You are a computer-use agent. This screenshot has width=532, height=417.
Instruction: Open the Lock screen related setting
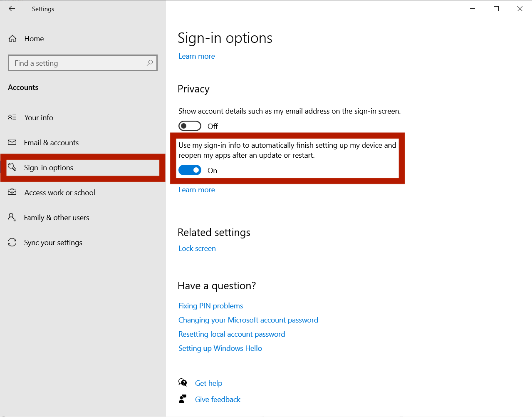click(x=197, y=248)
